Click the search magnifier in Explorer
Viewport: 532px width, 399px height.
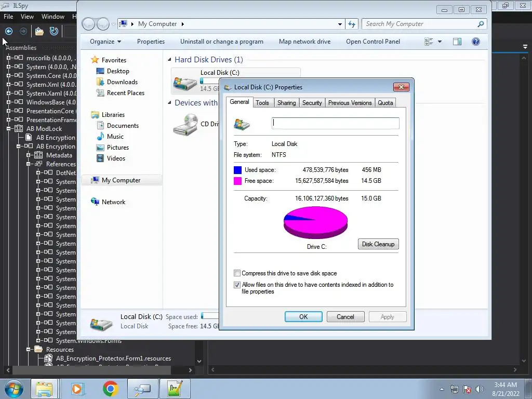(x=481, y=24)
